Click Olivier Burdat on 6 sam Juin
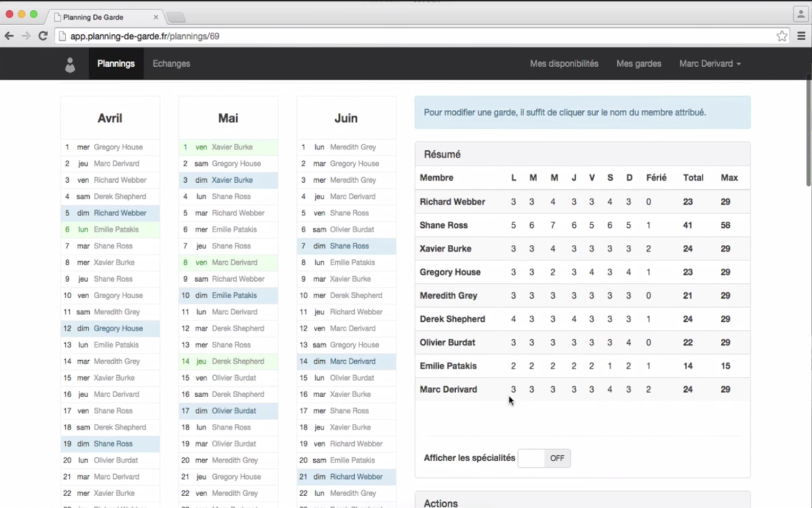The width and height of the screenshot is (812, 508). [x=352, y=229]
